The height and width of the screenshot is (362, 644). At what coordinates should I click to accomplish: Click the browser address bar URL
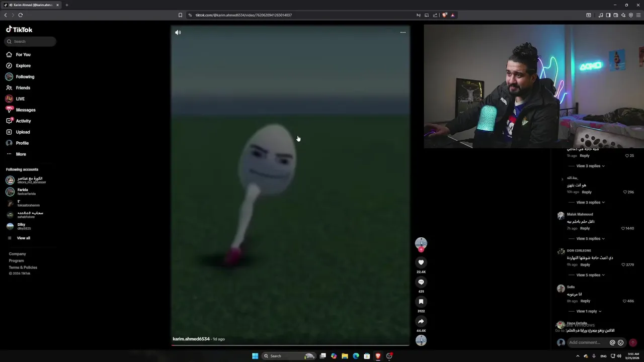tap(244, 15)
